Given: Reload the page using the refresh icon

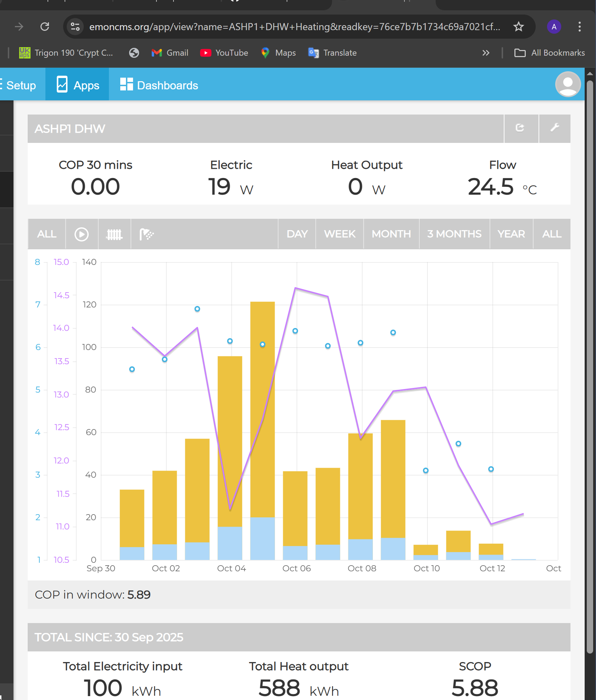Looking at the screenshot, I should (45, 27).
